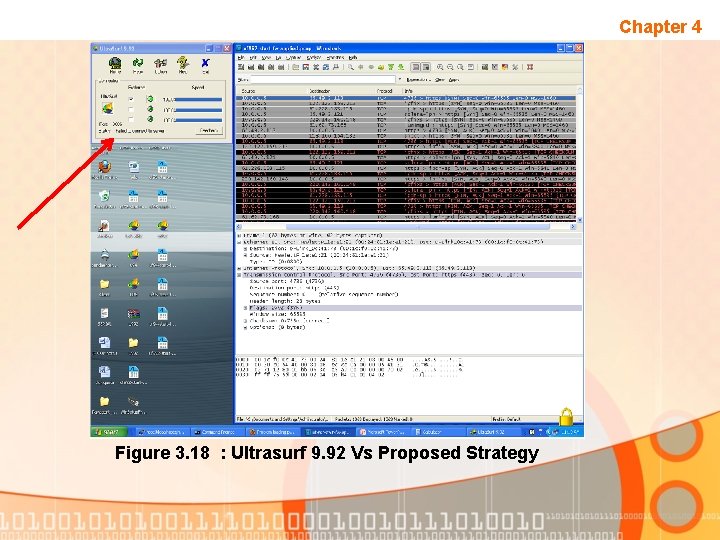The width and height of the screenshot is (720, 540).
Task: Click the Ultrasurf 9.92 taskbar button
Action: pyautogui.click(x=494, y=432)
